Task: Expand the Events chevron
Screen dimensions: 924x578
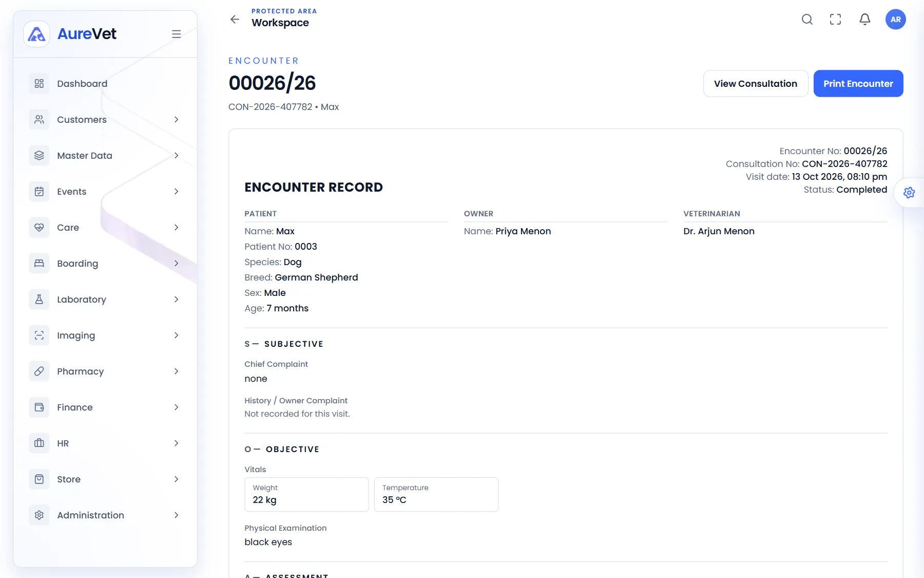Action: click(176, 192)
